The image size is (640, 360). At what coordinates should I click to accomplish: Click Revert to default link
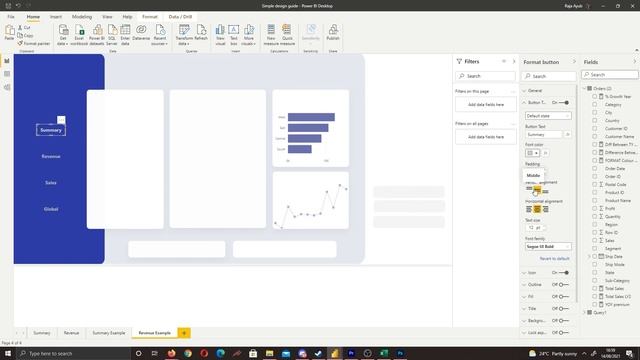point(554,258)
